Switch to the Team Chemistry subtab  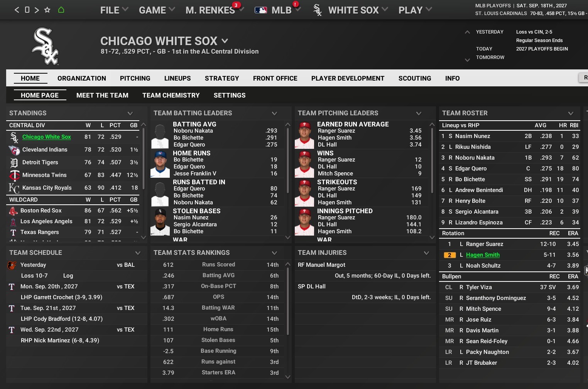(171, 95)
